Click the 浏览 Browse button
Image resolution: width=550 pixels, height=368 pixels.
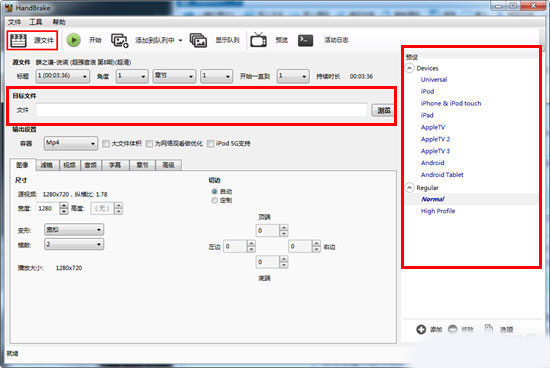point(383,111)
